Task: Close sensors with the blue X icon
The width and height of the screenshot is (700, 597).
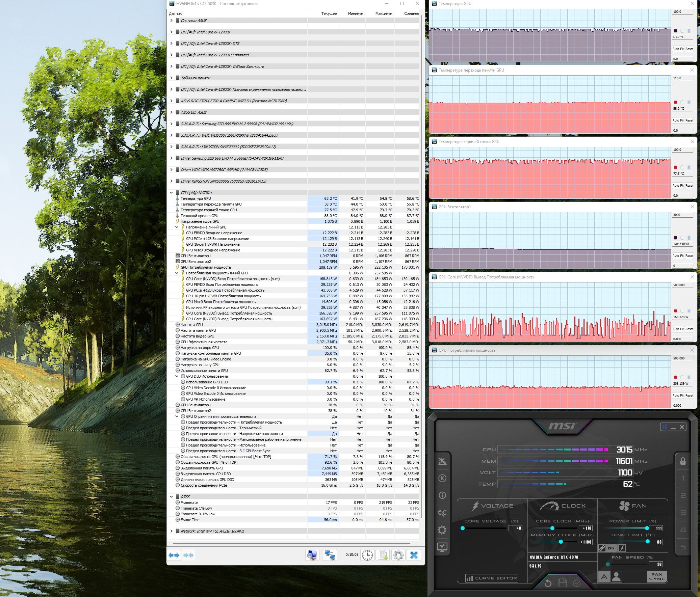Action: click(414, 555)
